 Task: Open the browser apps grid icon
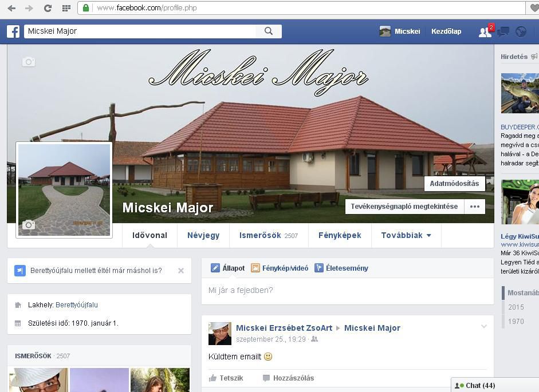point(66,8)
